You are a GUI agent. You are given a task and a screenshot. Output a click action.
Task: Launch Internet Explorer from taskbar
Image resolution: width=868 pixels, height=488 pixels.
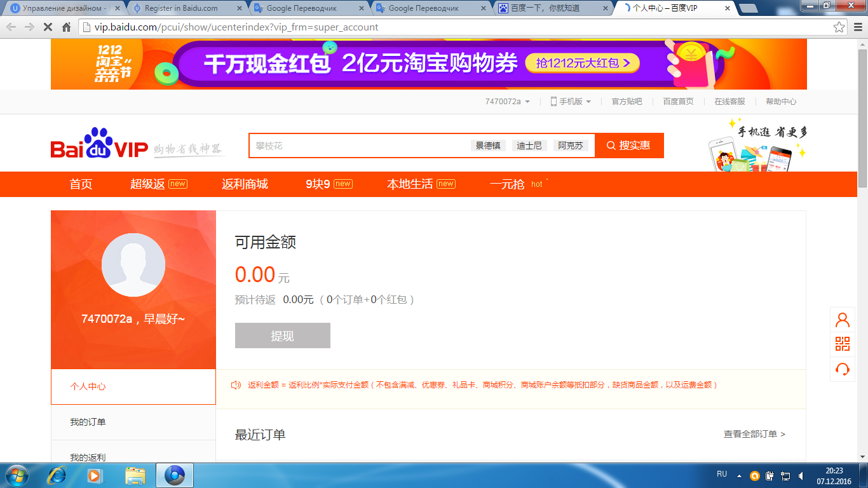57,475
